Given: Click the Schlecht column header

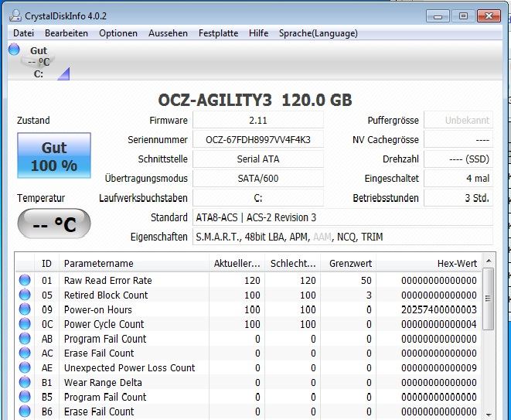Looking at the screenshot, I should coord(293,264).
